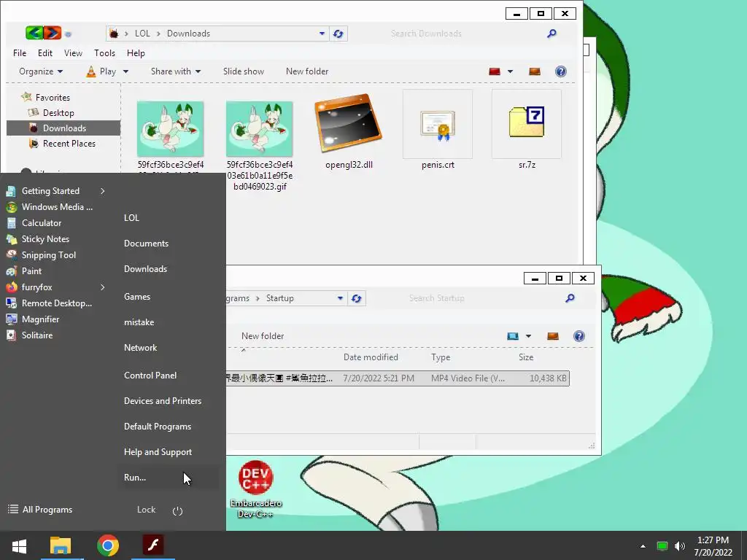This screenshot has width=747, height=560.
Task: Open Control Panel from Start menu
Action: point(150,376)
